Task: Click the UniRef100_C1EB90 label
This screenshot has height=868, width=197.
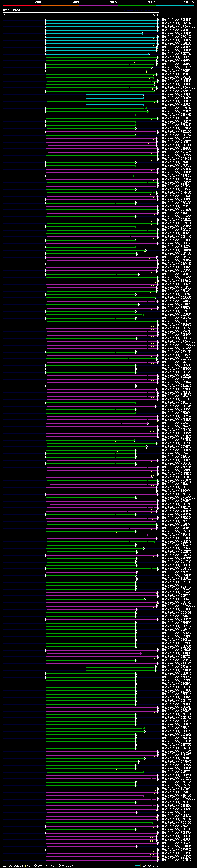Action: pyautogui.click(x=177, y=450)
